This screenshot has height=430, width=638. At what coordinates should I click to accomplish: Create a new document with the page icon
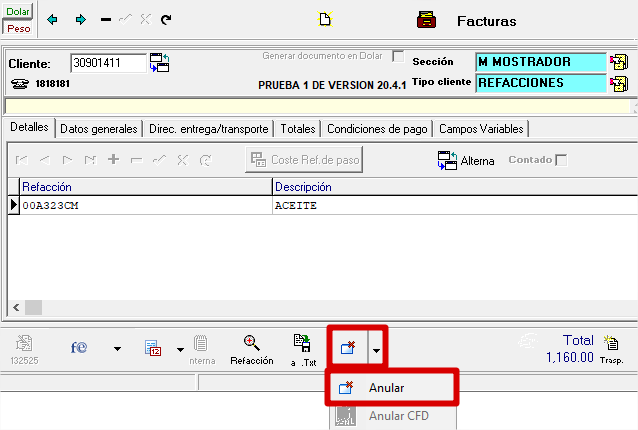coord(325,19)
